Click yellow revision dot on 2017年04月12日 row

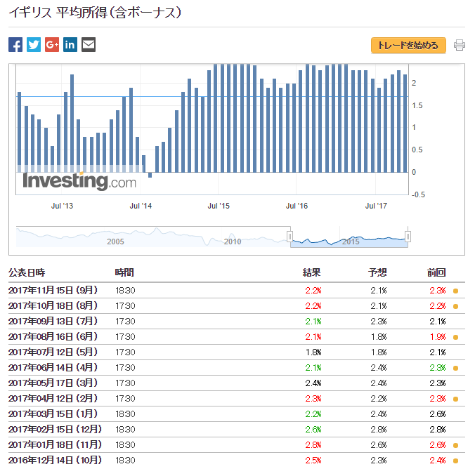point(455,399)
